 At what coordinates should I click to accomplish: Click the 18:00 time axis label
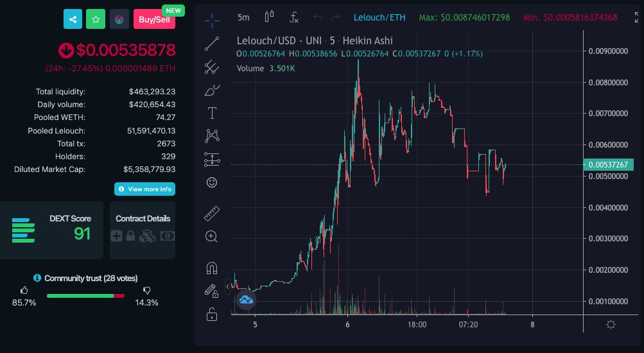[417, 325]
